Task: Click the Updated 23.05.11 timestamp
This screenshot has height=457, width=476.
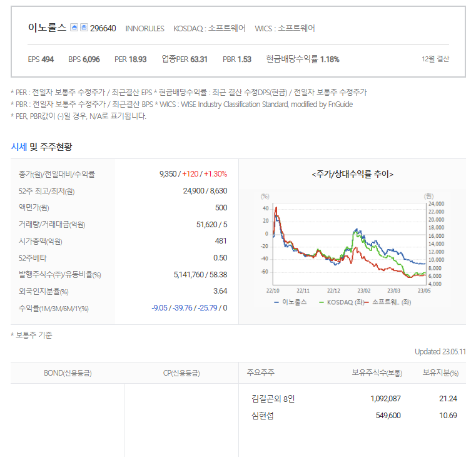Action: tap(440, 352)
